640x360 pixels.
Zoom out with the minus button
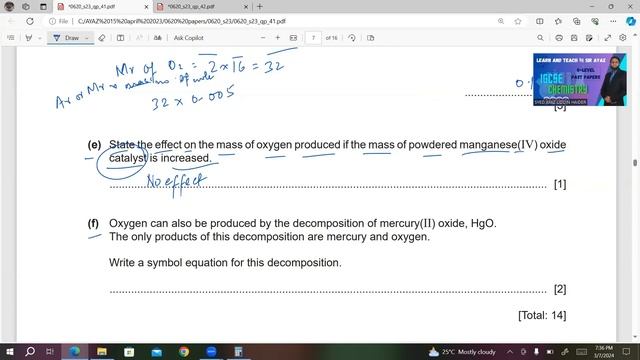tap(263, 38)
